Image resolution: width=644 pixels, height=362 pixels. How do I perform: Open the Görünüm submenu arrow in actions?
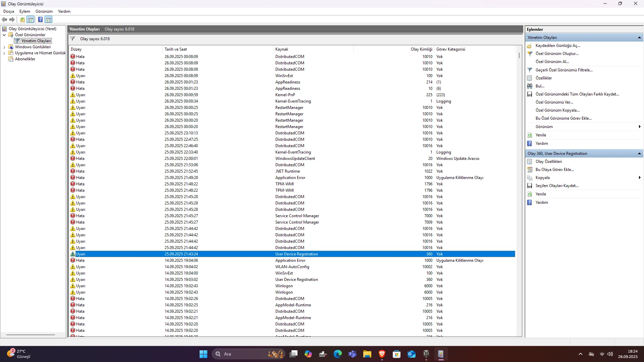640,127
